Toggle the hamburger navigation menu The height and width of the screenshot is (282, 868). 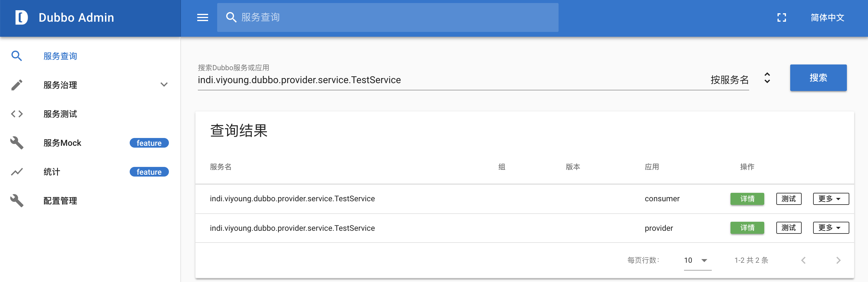coord(202,17)
